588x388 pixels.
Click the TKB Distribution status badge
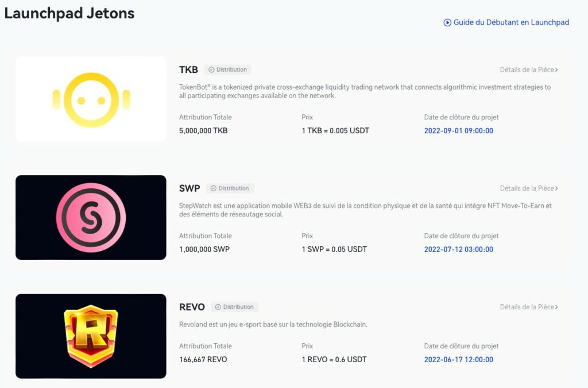pyautogui.click(x=228, y=69)
